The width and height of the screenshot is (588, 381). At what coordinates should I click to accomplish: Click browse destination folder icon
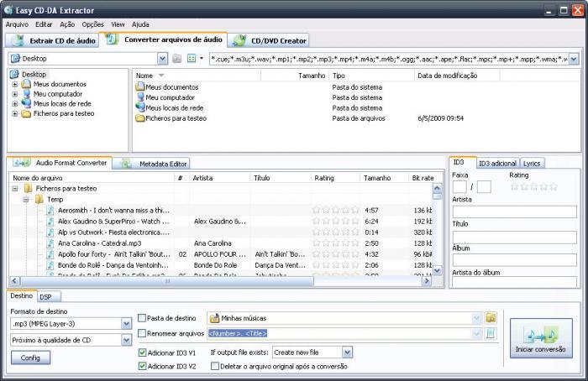(491, 318)
